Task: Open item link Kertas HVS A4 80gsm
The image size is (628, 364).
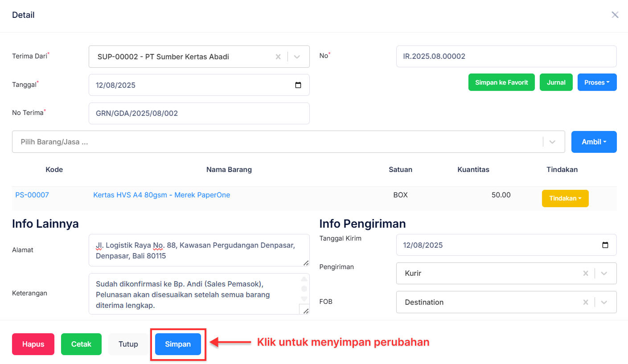Action: (161, 195)
